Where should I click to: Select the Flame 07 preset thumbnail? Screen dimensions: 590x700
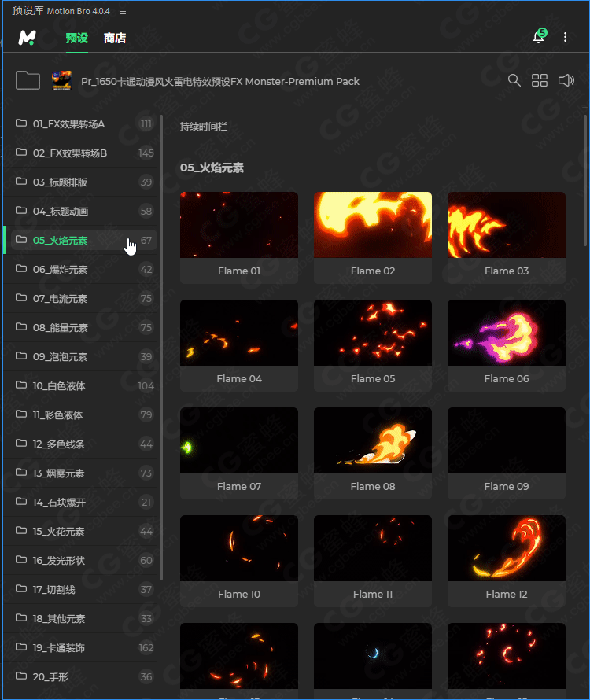pyautogui.click(x=239, y=440)
